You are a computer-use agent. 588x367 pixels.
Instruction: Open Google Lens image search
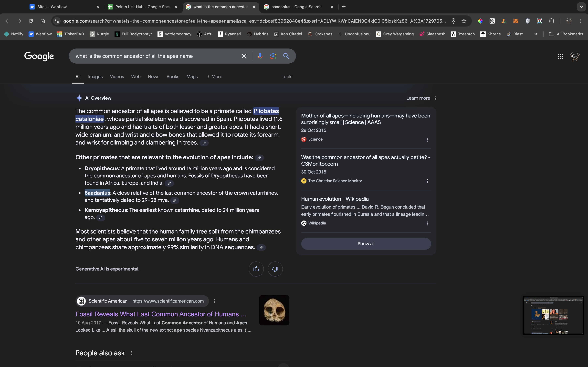273,56
